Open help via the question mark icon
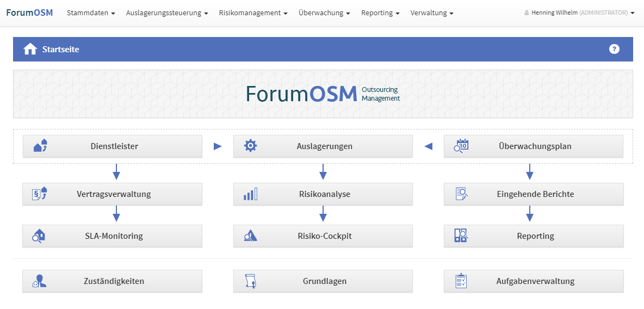Screen dimensions: 644x309 [614, 49]
